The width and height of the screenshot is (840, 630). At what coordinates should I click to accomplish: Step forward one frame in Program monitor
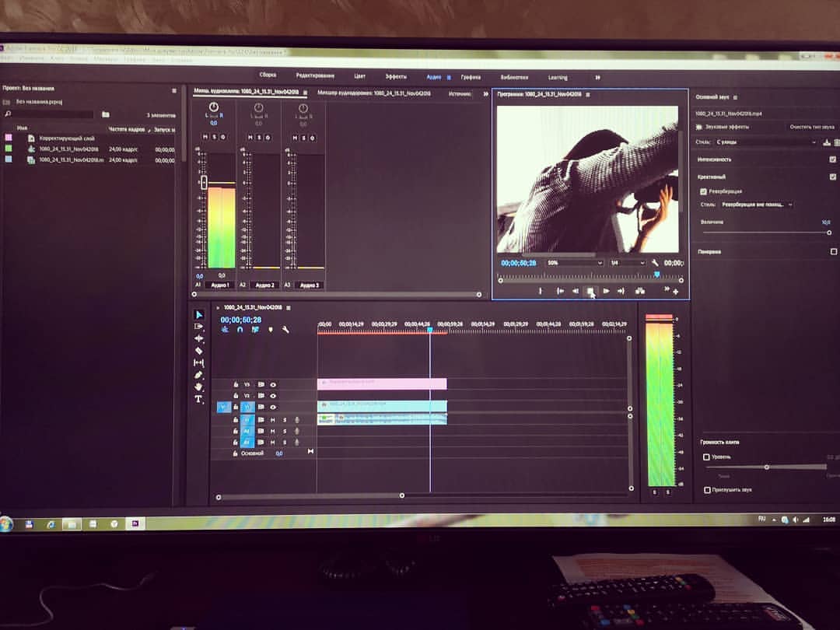click(x=606, y=291)
